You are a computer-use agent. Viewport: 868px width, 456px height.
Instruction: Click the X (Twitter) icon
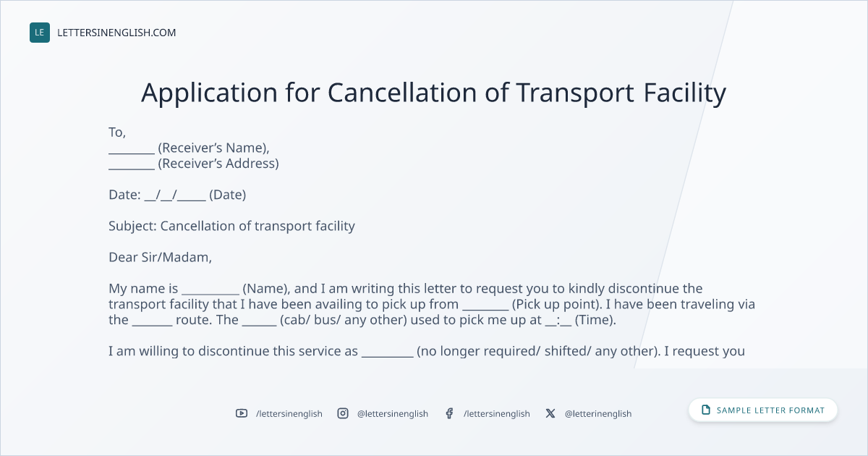click(550, 413)
